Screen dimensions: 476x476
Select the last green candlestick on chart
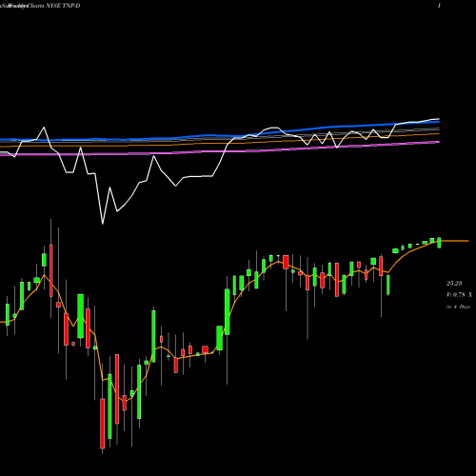[x=439, y=243]
